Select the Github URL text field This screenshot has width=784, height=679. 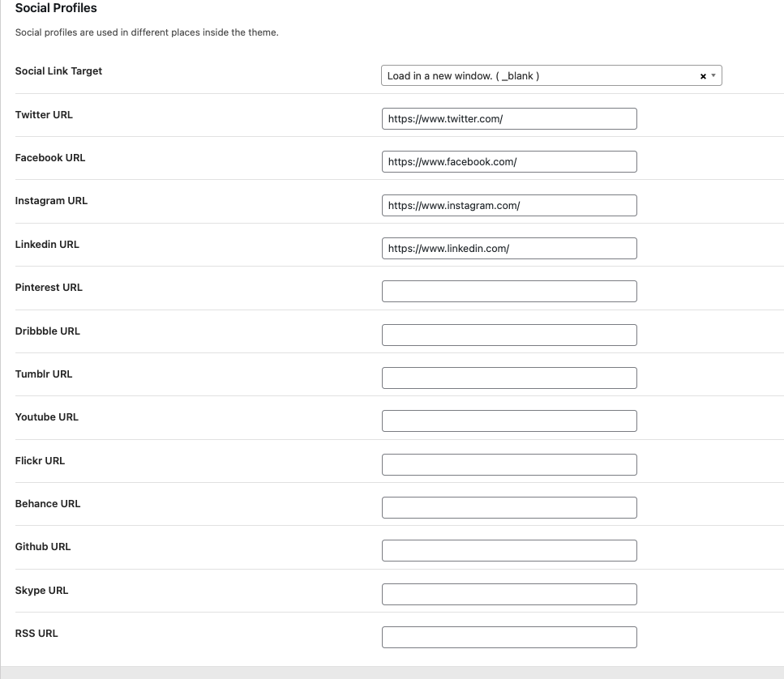[509, 551]
